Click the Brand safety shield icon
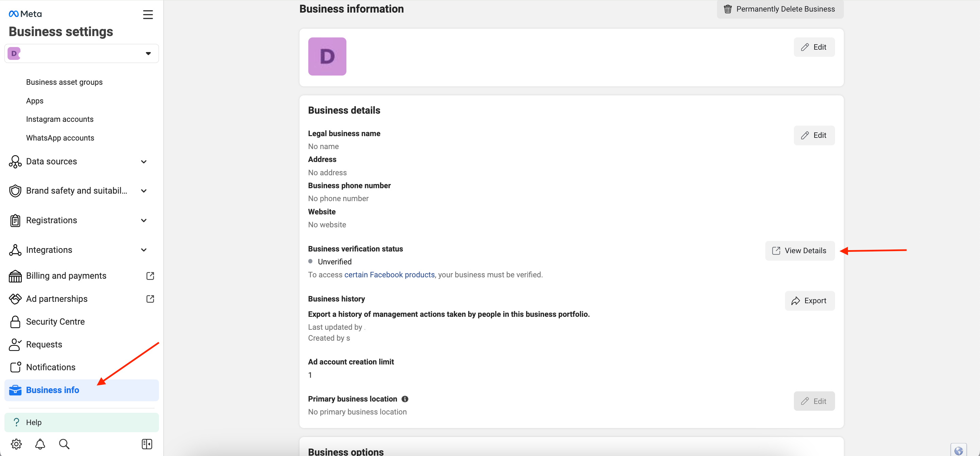The image size is (980, 456). pos(15,191)
